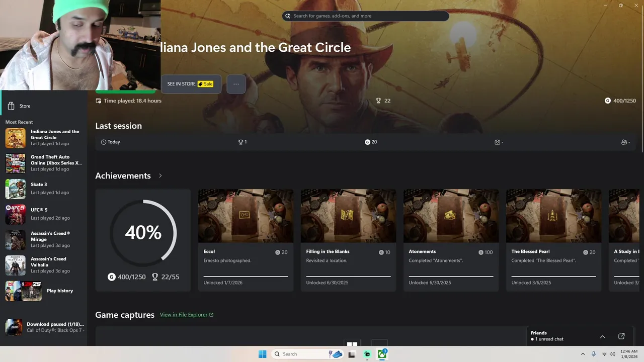Click the Today clock icon in Last session
Viewport: 644px width, 362px height.
tap(104, 142)
